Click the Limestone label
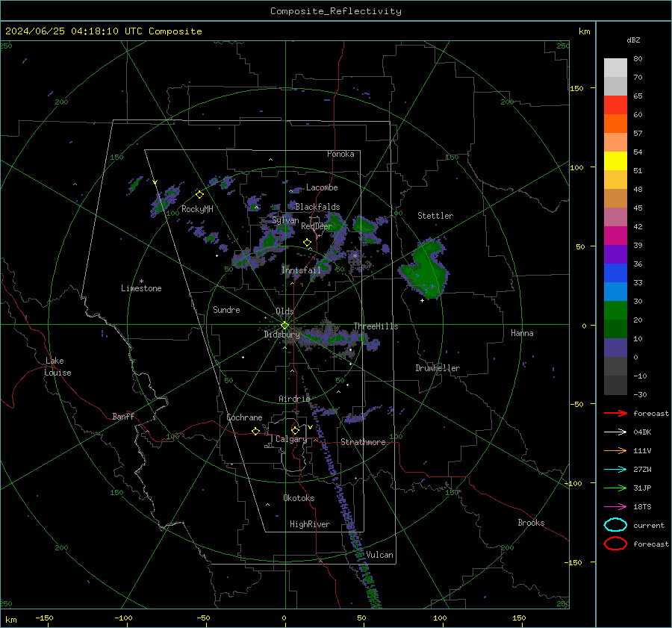672x628 pixels. coord(141,288)
